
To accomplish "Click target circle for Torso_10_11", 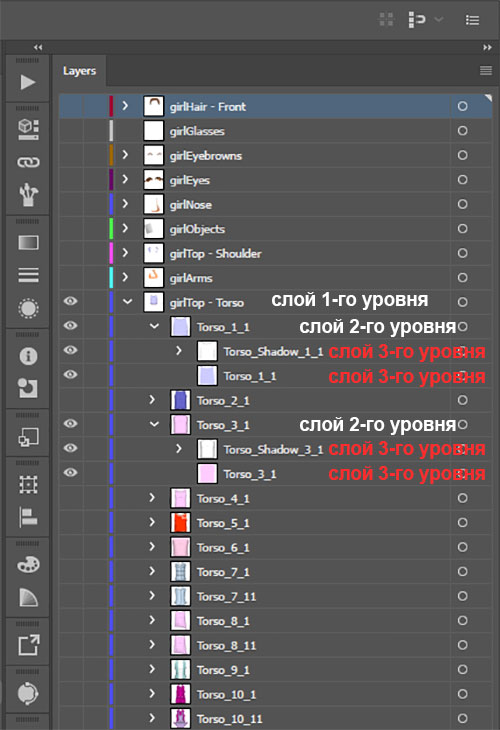I will (462, 718).
